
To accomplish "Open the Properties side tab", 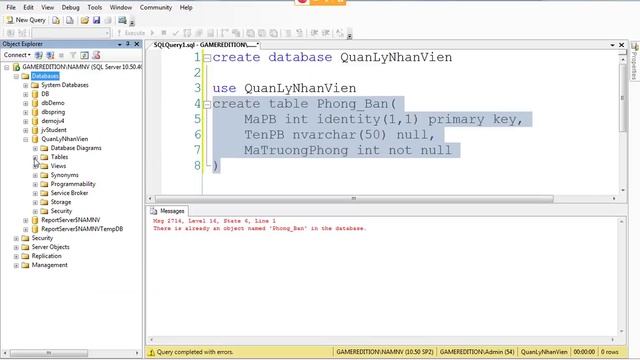I will 634,61.
